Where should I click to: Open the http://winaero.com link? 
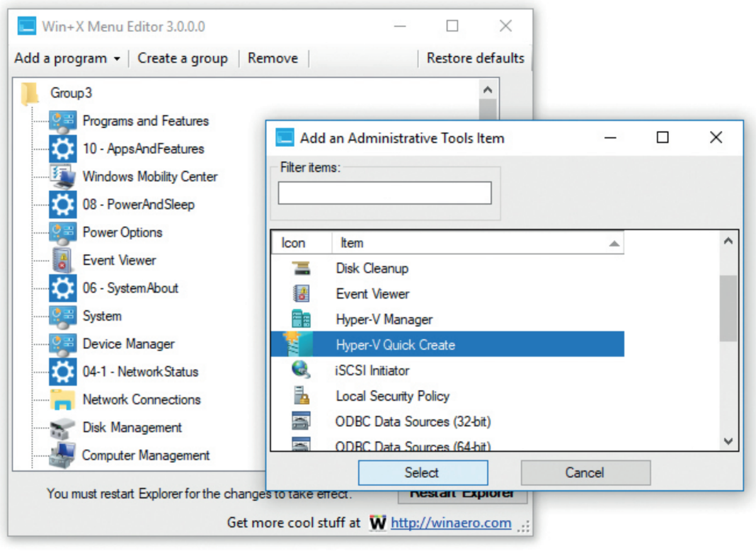(452, 523)
